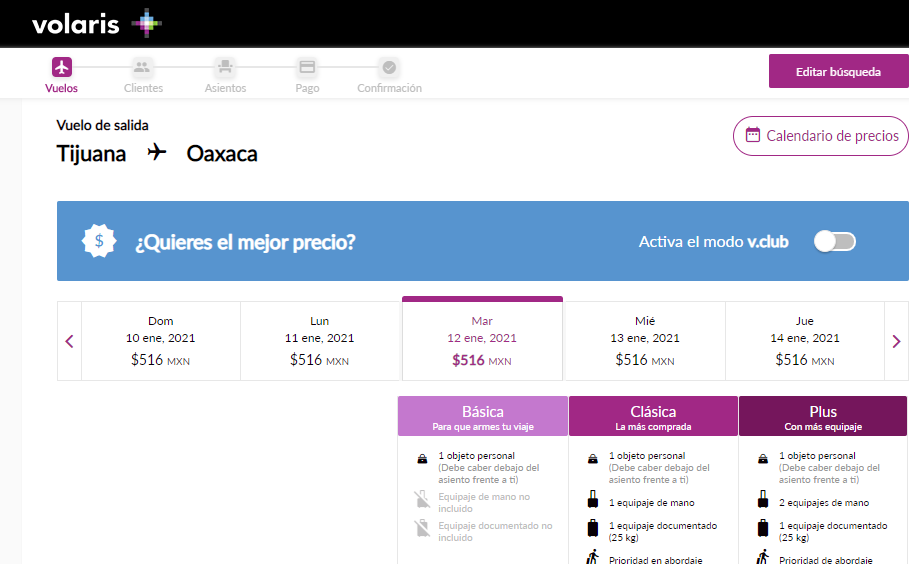Open the Calendario de precios

(820, 136)
